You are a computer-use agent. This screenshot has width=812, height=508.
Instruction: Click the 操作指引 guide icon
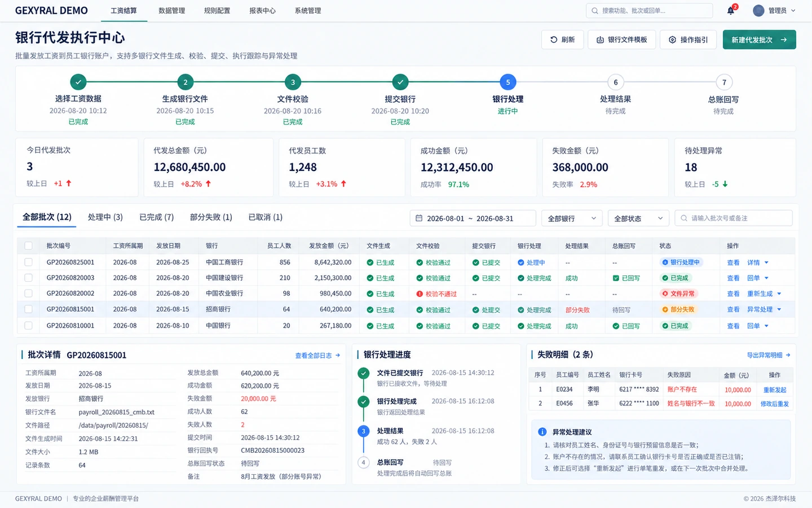(672, 40)
